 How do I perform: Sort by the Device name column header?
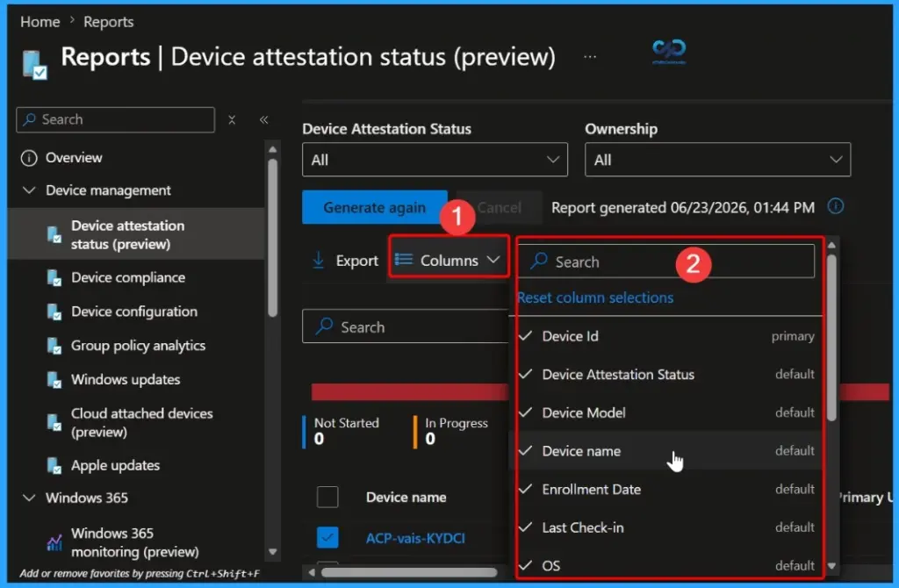pos(406,498)
